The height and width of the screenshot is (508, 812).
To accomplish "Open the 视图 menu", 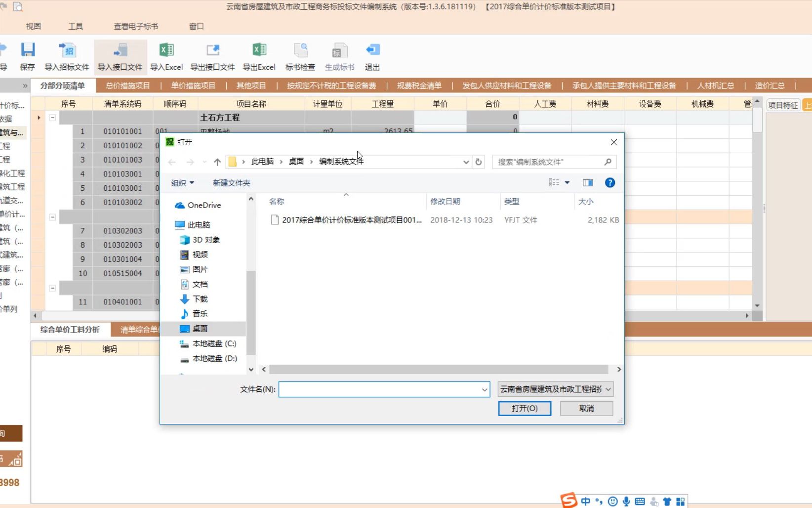I will tap(34, 26).
